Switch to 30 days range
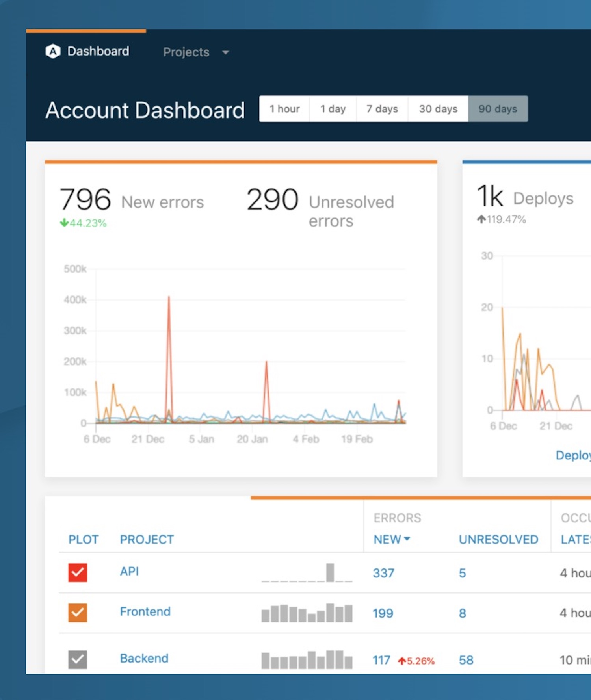This screenshot has width=591, height=700. 438,109
